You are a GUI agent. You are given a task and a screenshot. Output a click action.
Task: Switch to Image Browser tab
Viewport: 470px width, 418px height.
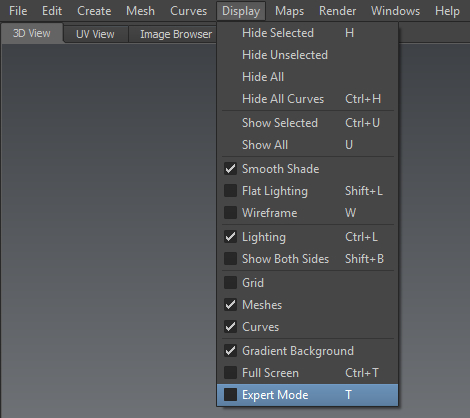[x=176, y=34]
